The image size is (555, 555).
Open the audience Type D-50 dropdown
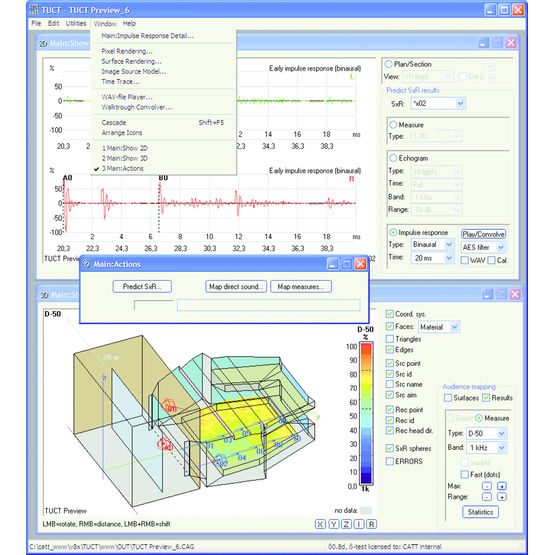click(x=486, y=433)
